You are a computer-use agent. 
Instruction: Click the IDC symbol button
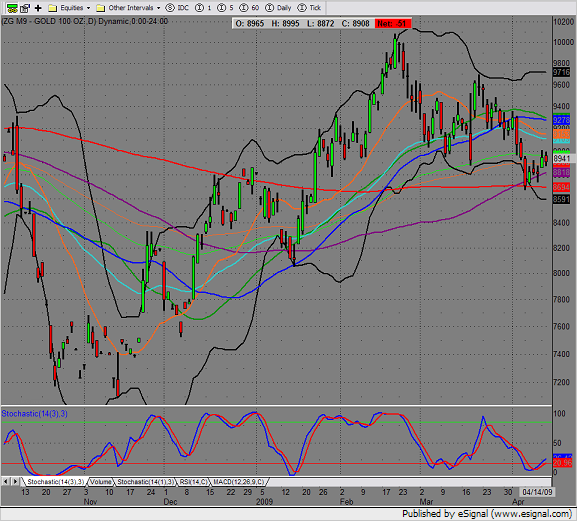tap(177, 8)
